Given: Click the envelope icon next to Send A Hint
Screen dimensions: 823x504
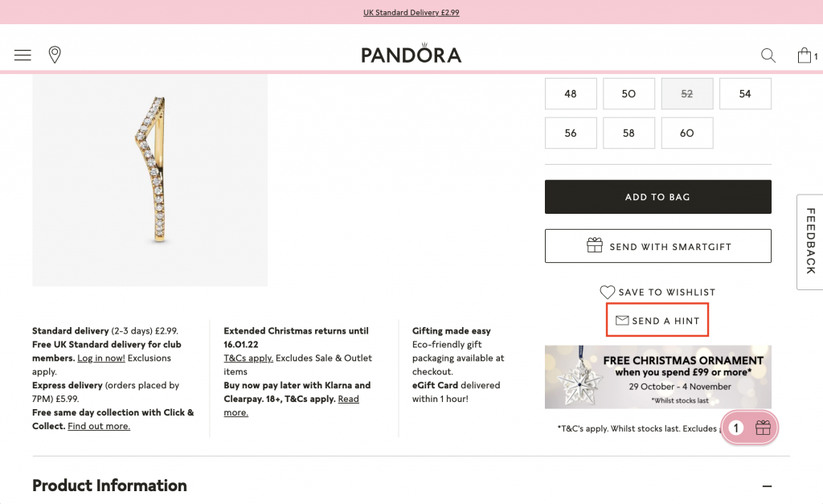Looking at the screenshot, I should [x=621, y=319].
